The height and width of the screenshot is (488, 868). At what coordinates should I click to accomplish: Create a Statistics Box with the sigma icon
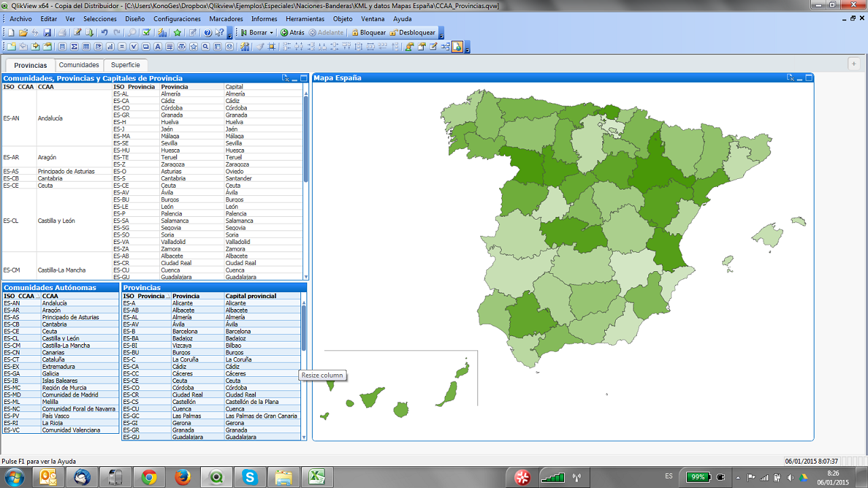[74, 47]
